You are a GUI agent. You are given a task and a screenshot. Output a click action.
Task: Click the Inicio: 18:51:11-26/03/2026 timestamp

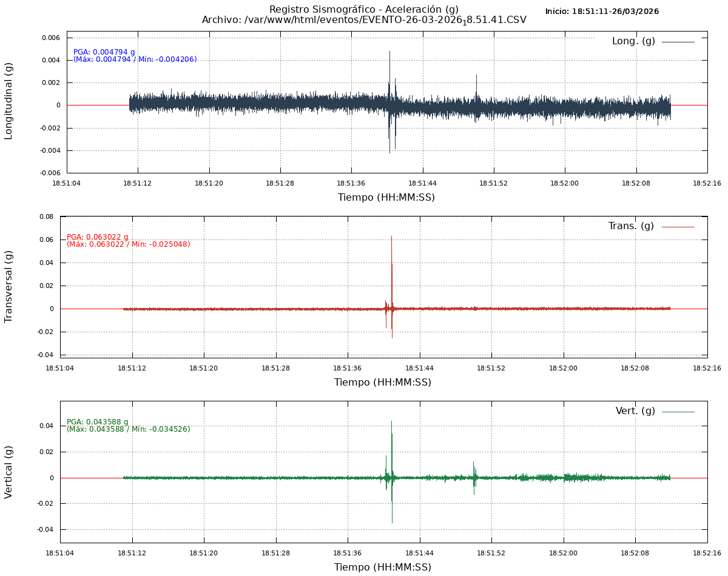tap(602, 12)
